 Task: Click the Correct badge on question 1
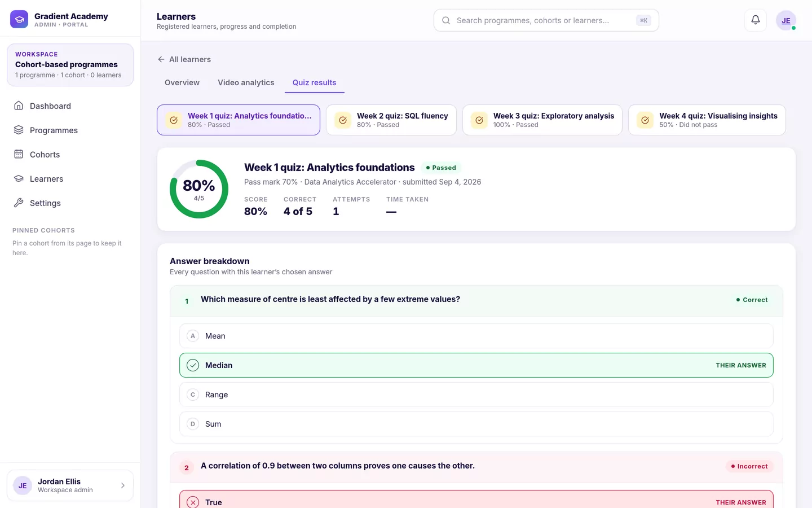(x=752, y=300)
